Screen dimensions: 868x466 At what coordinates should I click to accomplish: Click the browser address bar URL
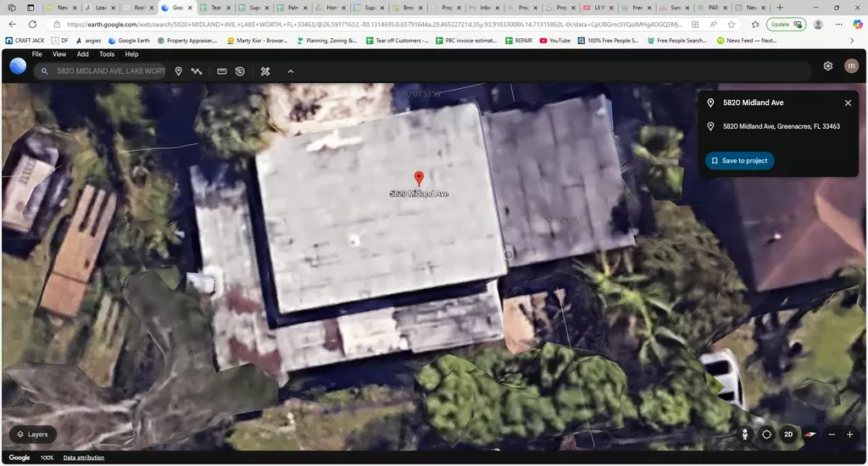[x=374, y=25]
